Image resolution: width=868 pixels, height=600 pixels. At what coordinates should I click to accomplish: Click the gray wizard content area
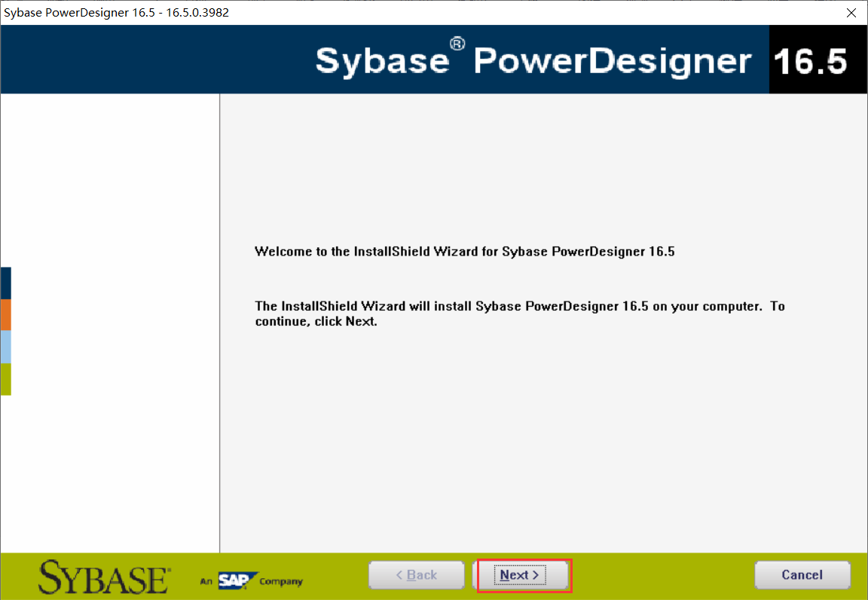(x=542, y=452)
